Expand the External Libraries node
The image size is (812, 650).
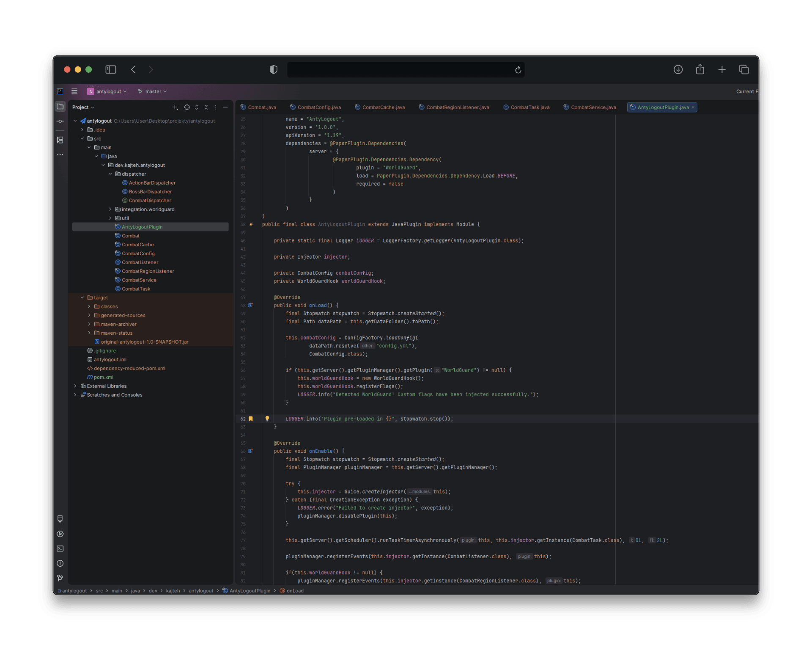pyautogui.click(x=75, y=386)
